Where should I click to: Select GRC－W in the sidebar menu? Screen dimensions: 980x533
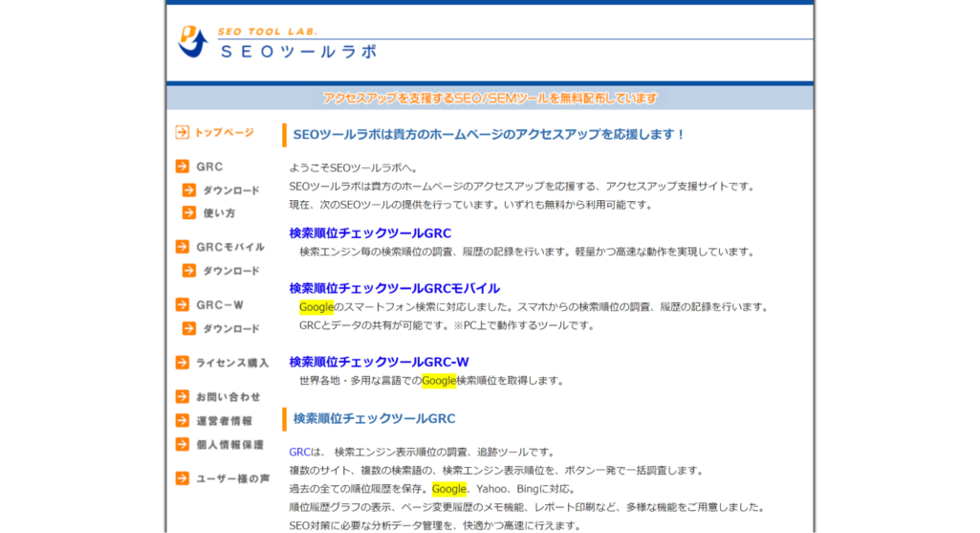click(220, 305)
